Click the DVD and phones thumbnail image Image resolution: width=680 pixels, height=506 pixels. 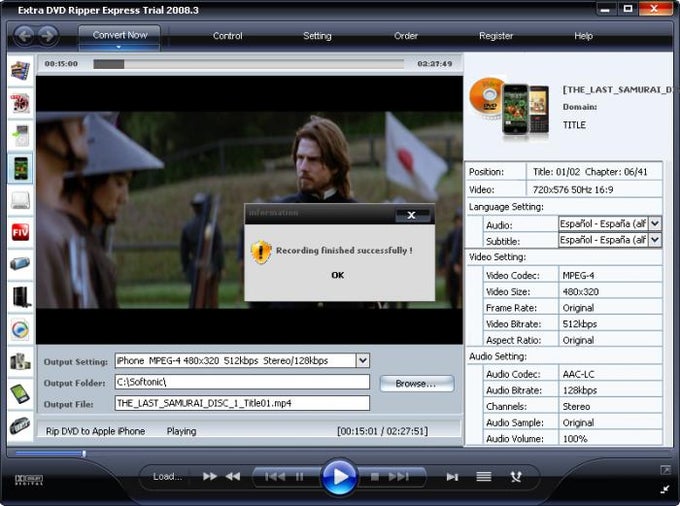509,107
